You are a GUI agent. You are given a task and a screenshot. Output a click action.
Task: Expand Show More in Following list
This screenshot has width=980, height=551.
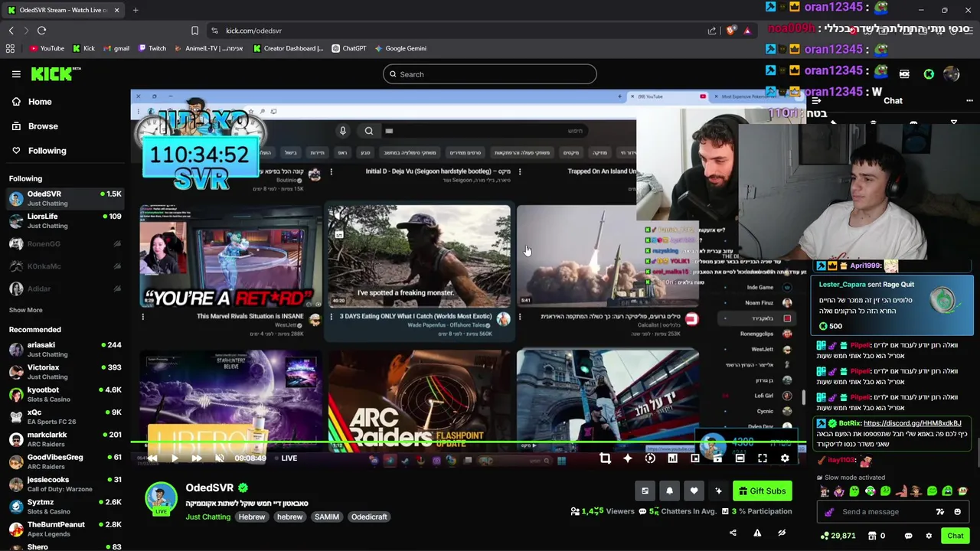point(25,310)
